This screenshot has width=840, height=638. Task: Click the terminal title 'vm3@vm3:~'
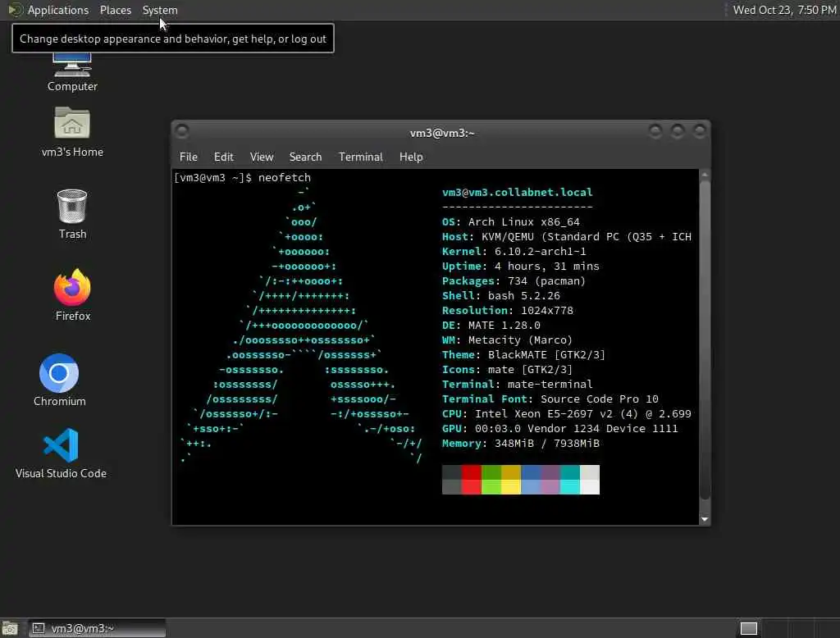coord(442,134)
